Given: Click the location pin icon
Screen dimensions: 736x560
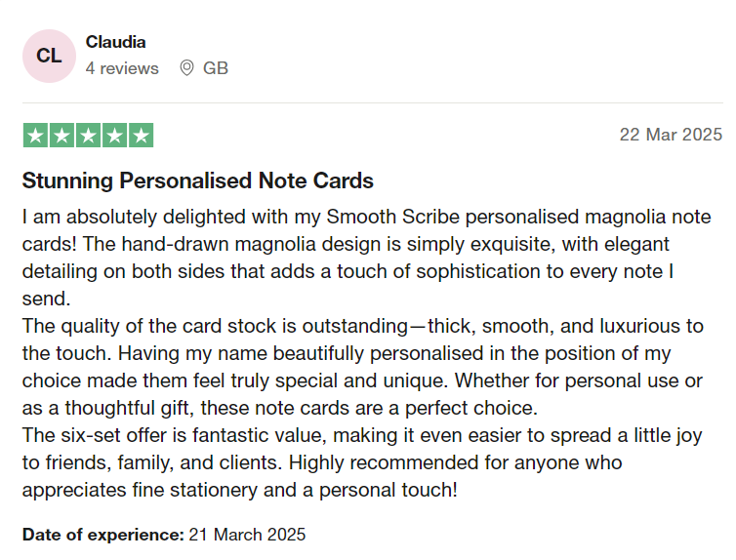Looking at the screenshot, I should 186,68.
